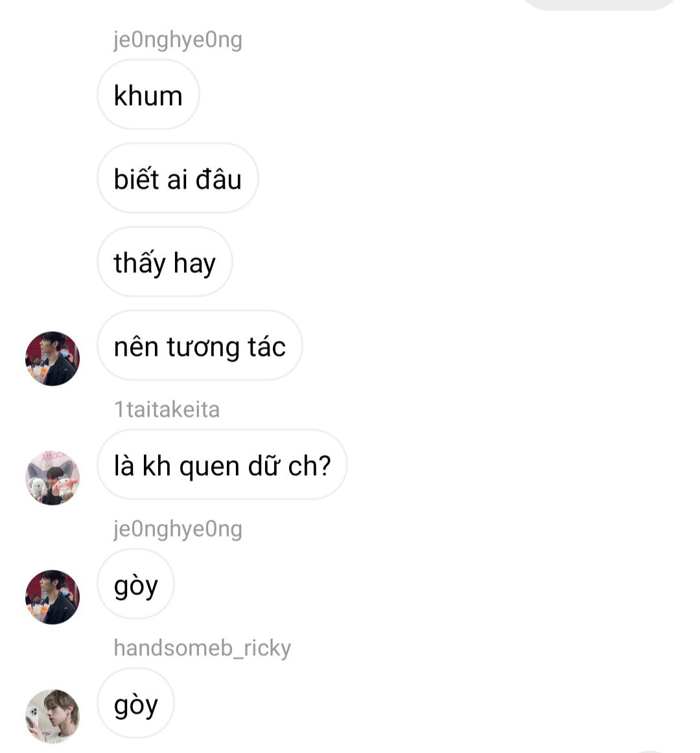Tap 1taitakeita's plush toy profile picture
This screenshot has width=700, height=753.
pos(52,478)
